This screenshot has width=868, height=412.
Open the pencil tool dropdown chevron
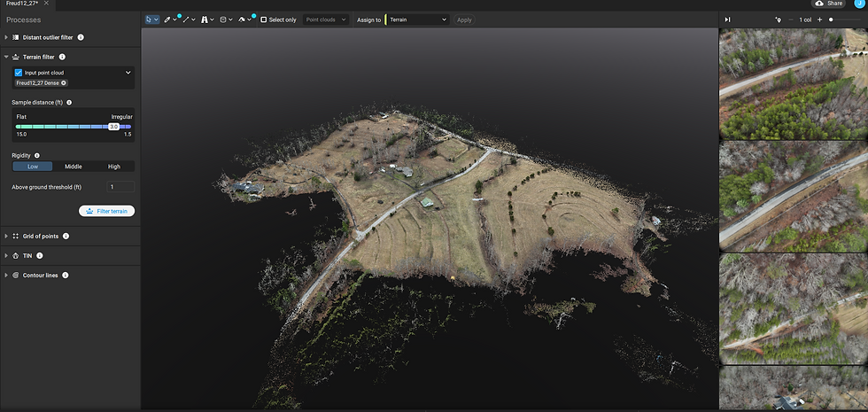[x=174, y=19]
